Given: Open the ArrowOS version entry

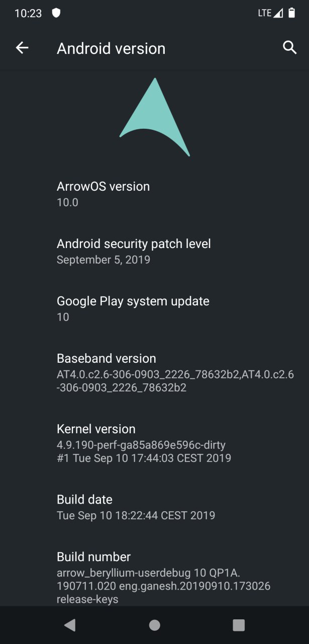Looking at the screenshot, I should (154, 194).
